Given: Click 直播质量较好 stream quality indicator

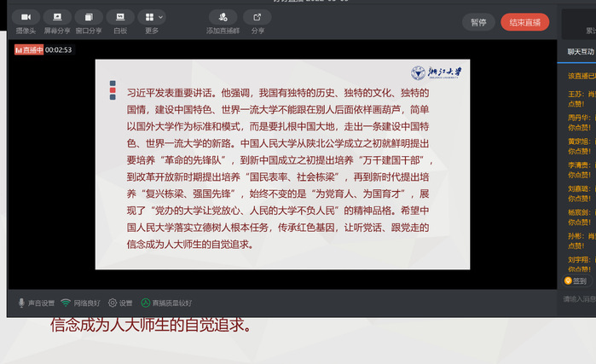Looking at the screenshot, I should pyautogui.click(x=166, y=303).
